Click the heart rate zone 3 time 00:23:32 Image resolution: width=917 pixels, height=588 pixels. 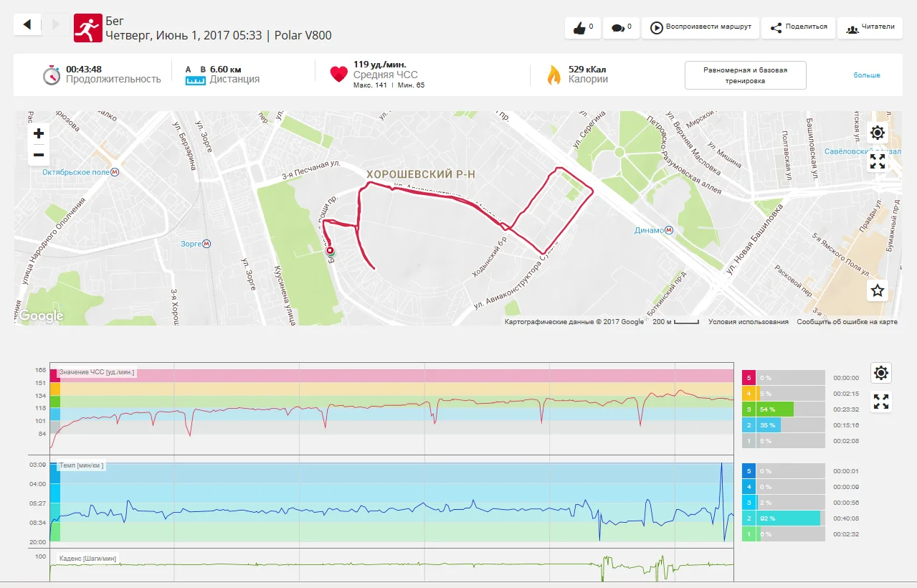[x=846, y=409]
